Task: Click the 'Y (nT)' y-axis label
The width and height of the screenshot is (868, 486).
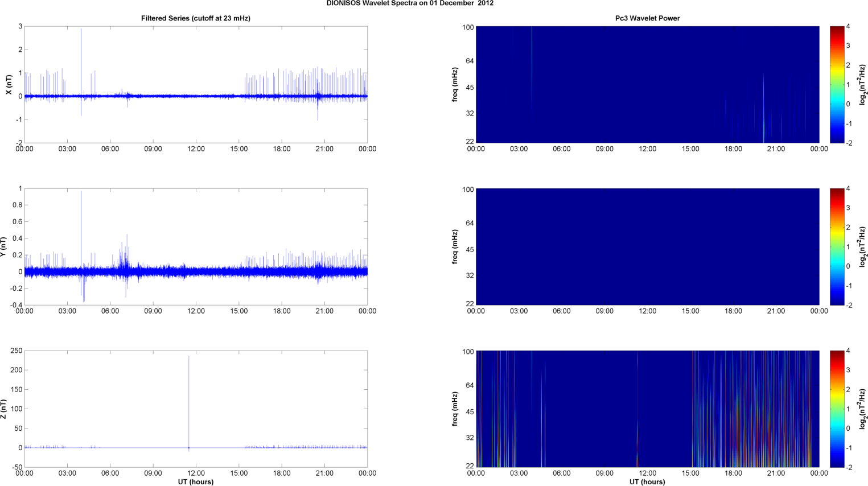Action: tap(3, 247)
